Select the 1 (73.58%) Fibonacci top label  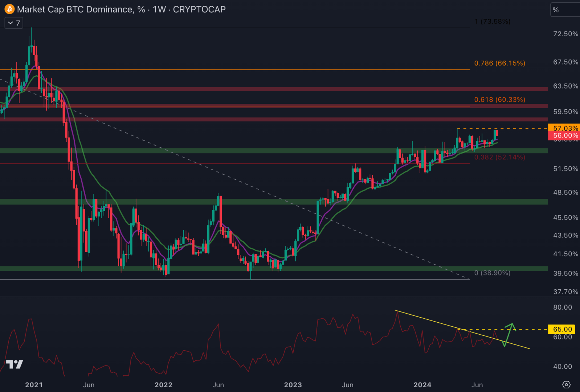[492, 21]
